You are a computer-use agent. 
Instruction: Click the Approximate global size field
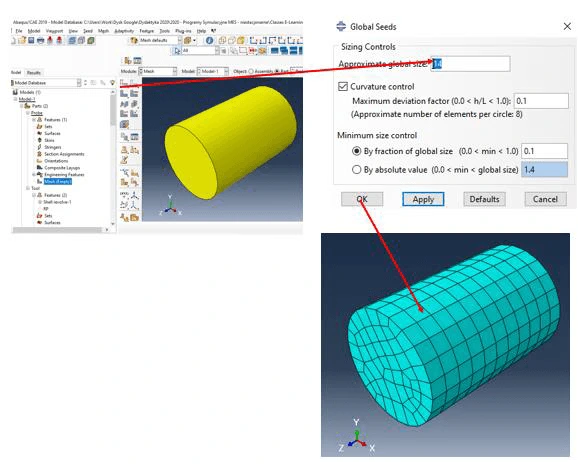coord(471,64)
